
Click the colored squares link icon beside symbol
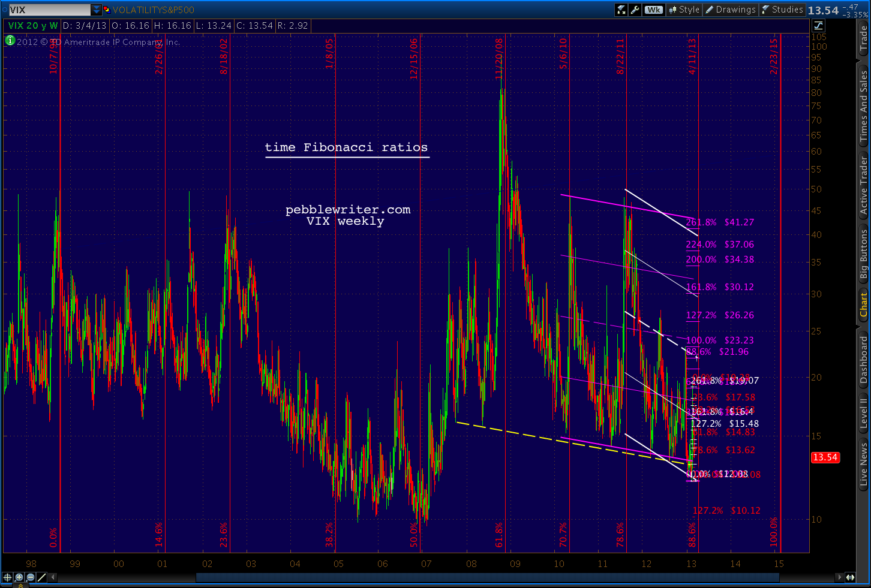click(x=107, y=10)
